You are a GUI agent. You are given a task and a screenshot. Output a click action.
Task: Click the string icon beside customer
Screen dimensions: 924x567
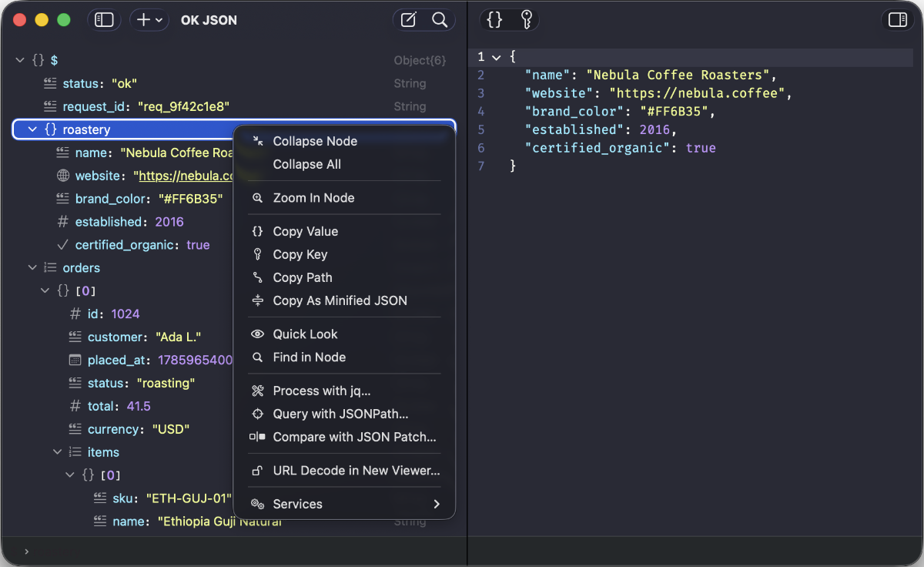[75, 337]
